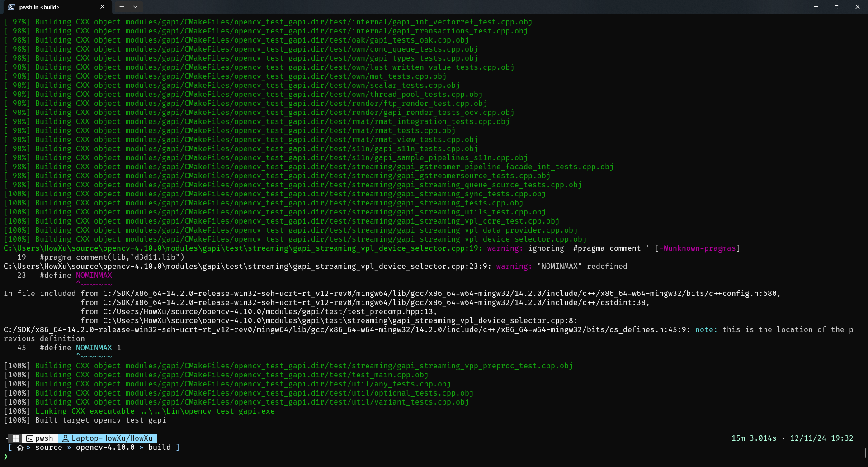Maximize the terminal window
868x467 pixels.
tap(837, 7)
